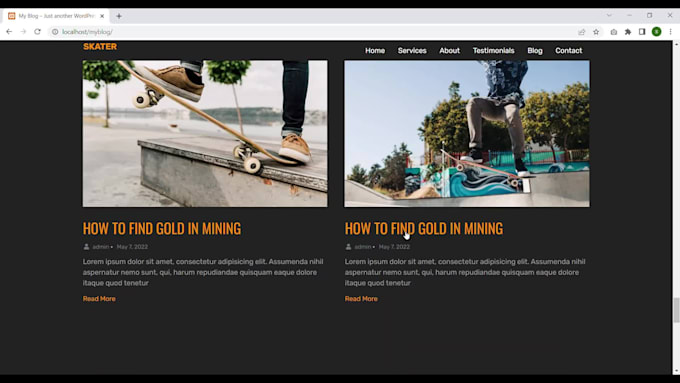Close the My Blog tab

coord(102,16)
